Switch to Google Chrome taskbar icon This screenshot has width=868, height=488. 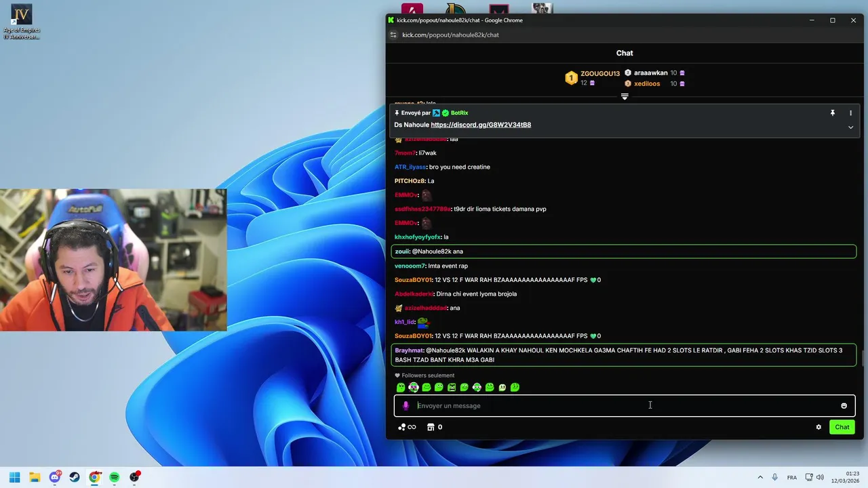click(x=95, y=477)
